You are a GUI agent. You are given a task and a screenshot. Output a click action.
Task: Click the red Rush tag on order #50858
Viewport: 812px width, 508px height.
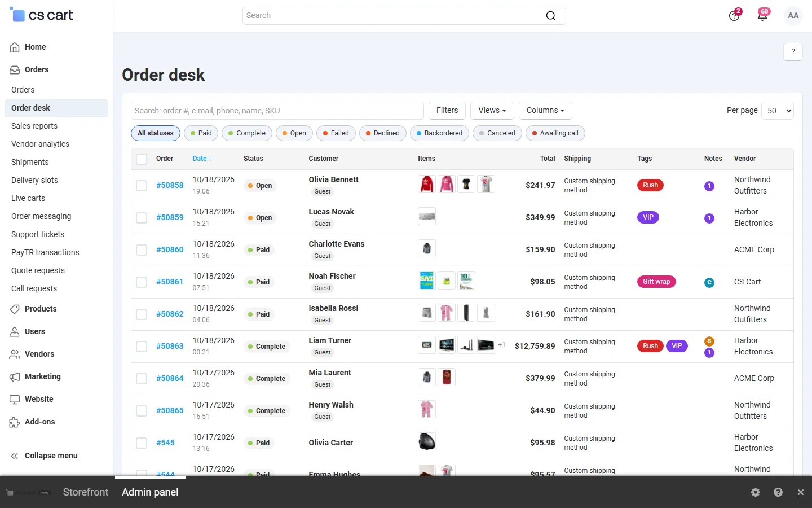pyautogui.click(x=650, y=185)
